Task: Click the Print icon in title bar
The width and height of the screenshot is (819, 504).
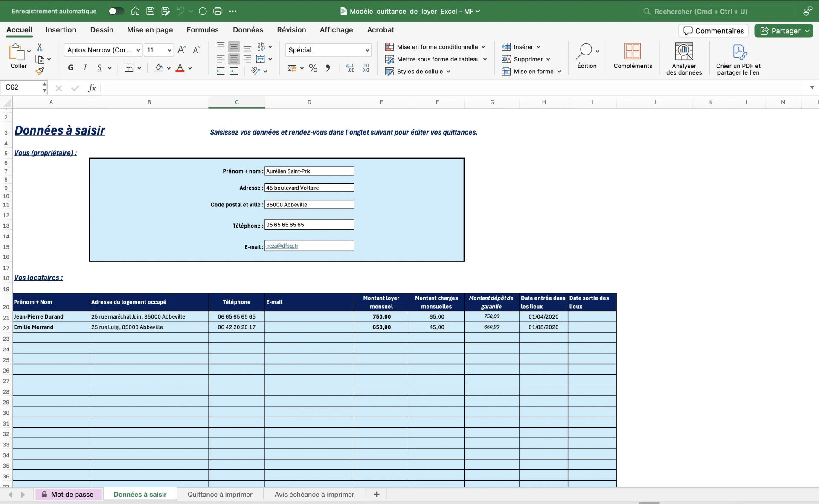Action: click(218, 11)
